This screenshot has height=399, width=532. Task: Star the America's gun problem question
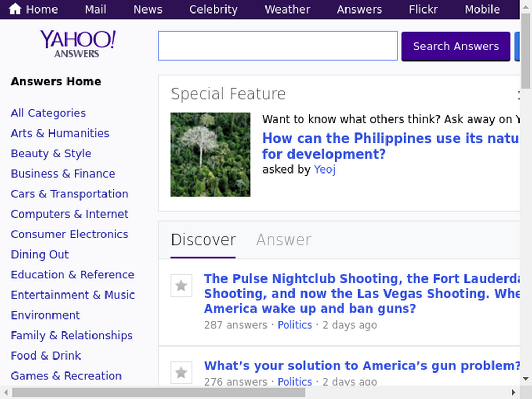[181, 372]
